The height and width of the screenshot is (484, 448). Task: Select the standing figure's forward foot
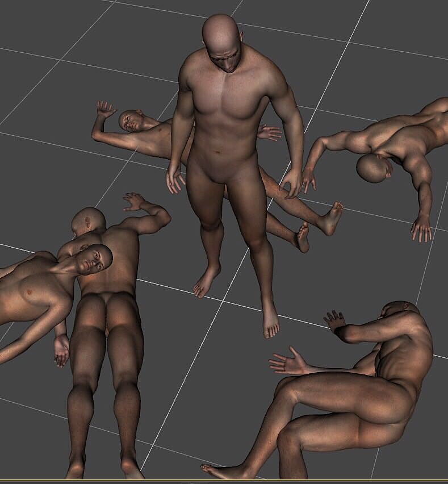[270, 319]
